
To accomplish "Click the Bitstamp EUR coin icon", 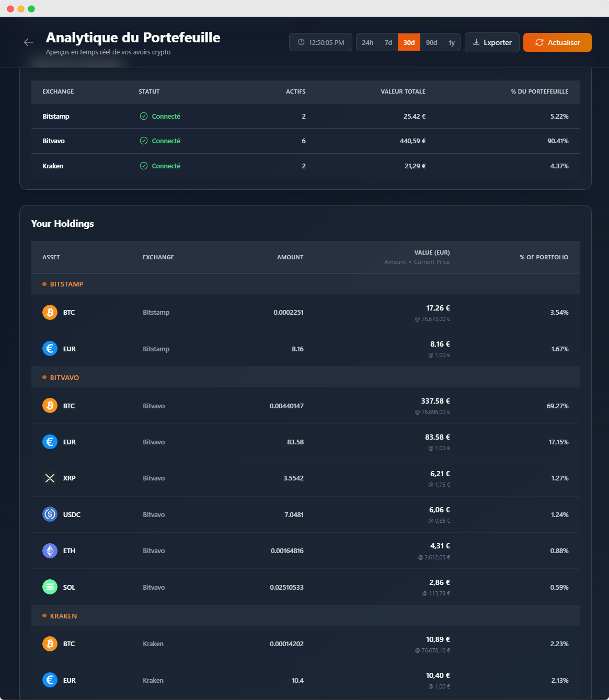I will 50,349.
